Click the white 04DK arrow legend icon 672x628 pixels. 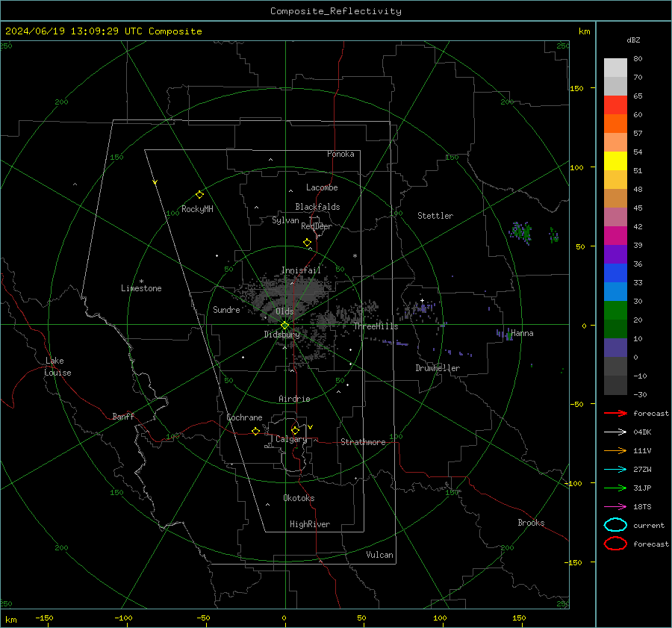pos(615,432)
